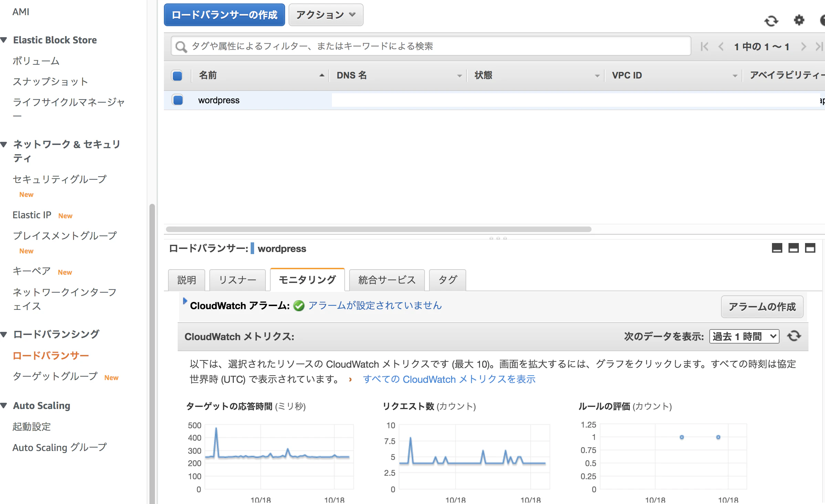Viewport: 825px width, 504px height.
Task: Collapse the ロードバランシング section
Action: (x=4, y=334)
